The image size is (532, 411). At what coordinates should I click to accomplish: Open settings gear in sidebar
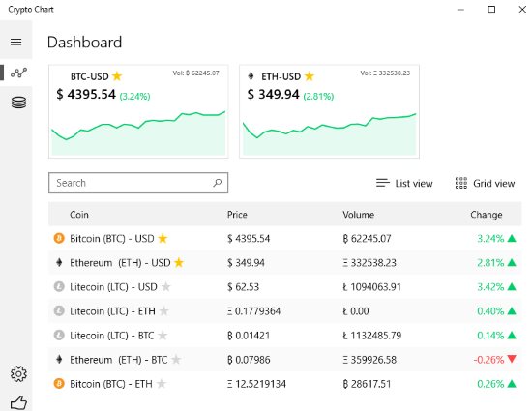pyautogui.click(x=18, y=373)
